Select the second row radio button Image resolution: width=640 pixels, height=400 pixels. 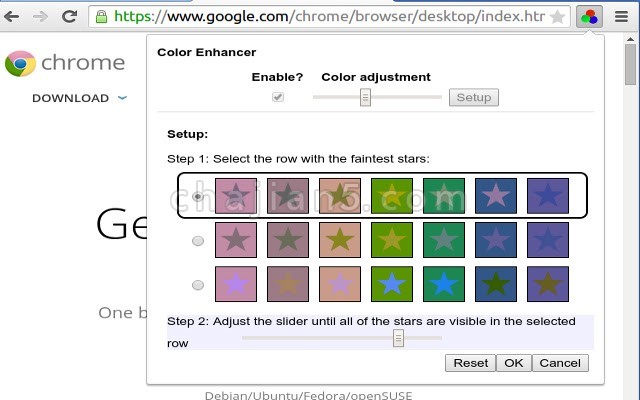click(x=198, y=241)
